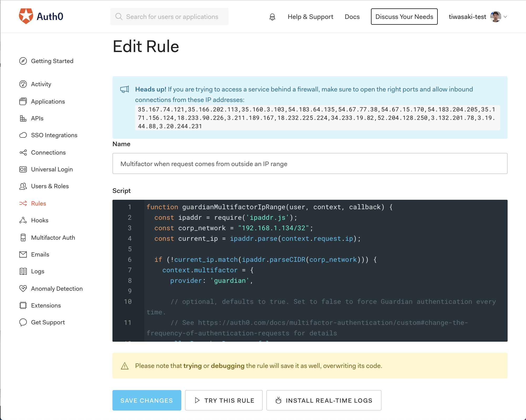This screenshot has width=526, height=420.
Task: Click the provider 'guardian' line
Action: tap(212, 280)
